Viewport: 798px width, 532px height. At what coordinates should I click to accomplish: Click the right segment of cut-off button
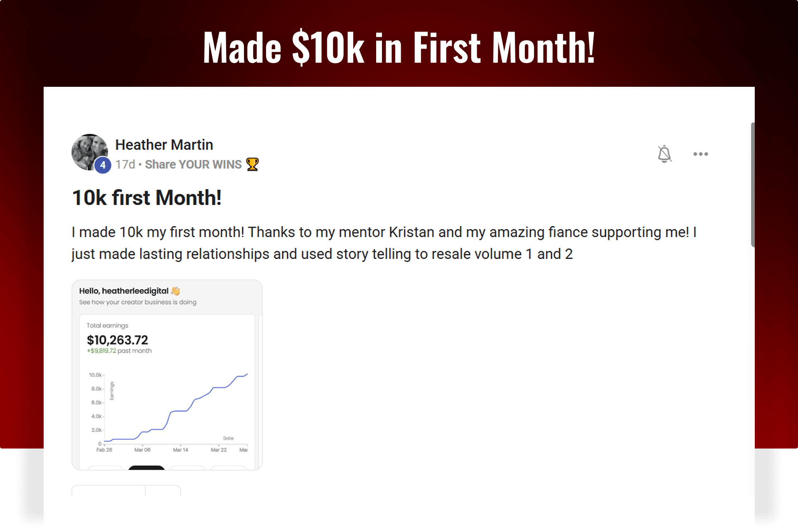(163, 490)
